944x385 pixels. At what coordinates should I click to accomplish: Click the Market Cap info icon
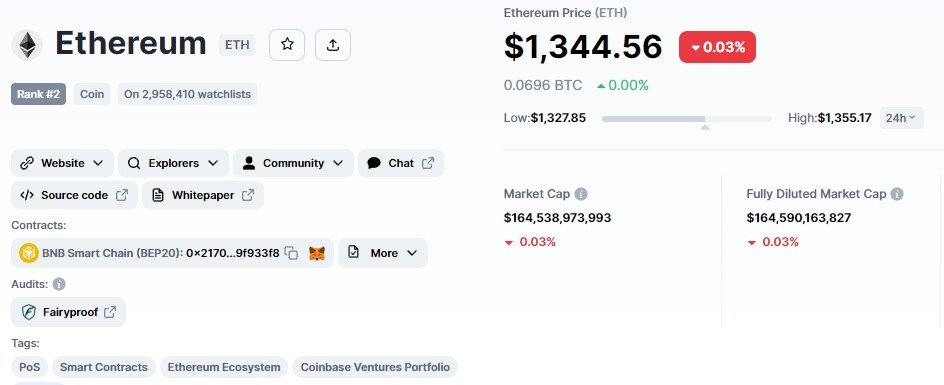[x=581, y=194]
